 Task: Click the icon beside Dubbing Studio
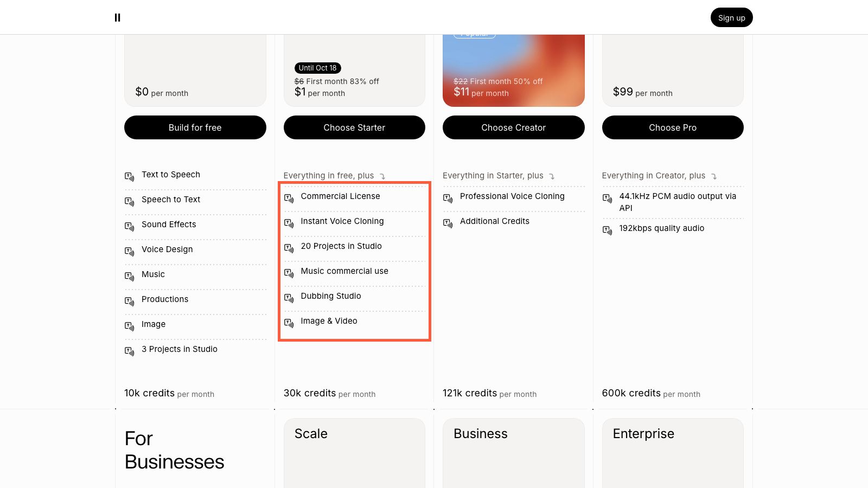pyautogui.click(x=289, y=298)
